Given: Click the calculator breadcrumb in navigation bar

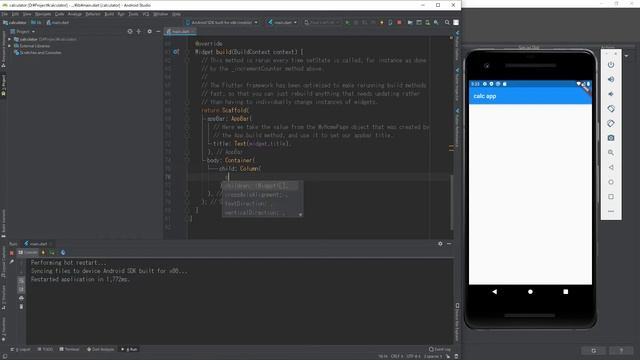Looking at the screenshot, I should (x=15, y=22).
